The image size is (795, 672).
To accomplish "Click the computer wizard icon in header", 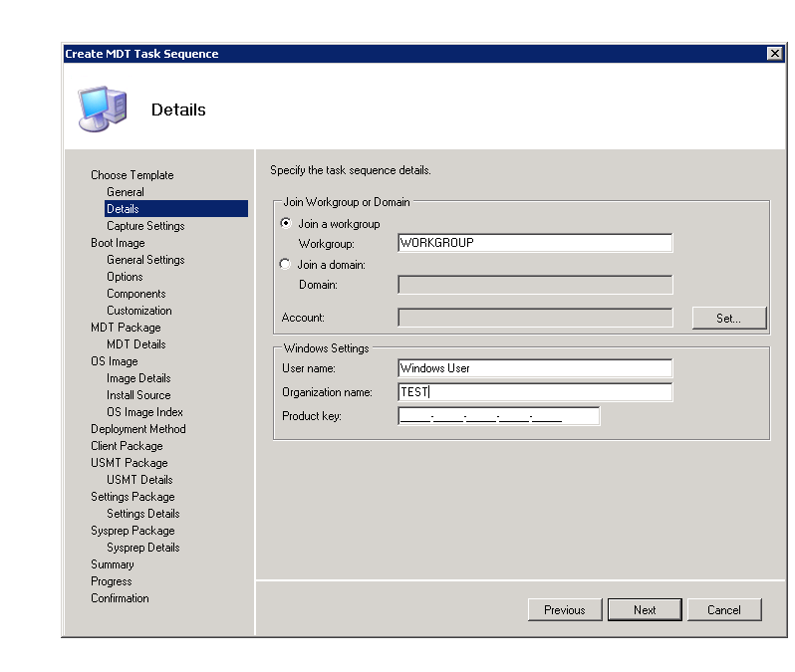I will (102, 109).
